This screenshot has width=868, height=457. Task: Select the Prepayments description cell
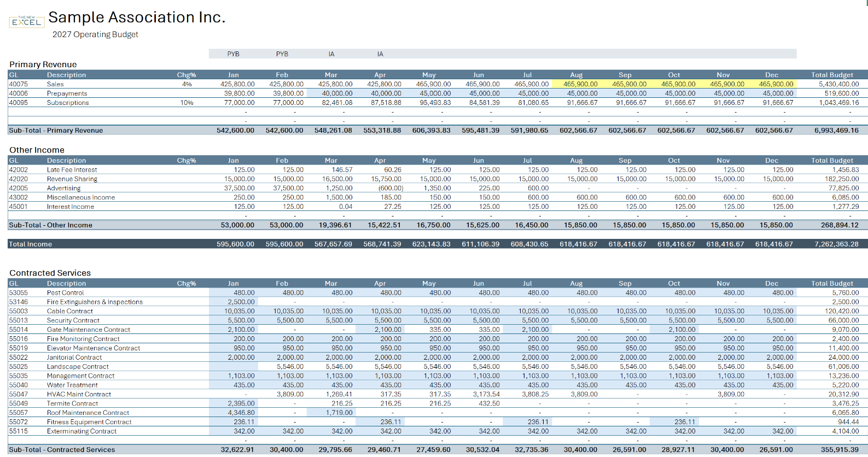click(67, 93)
